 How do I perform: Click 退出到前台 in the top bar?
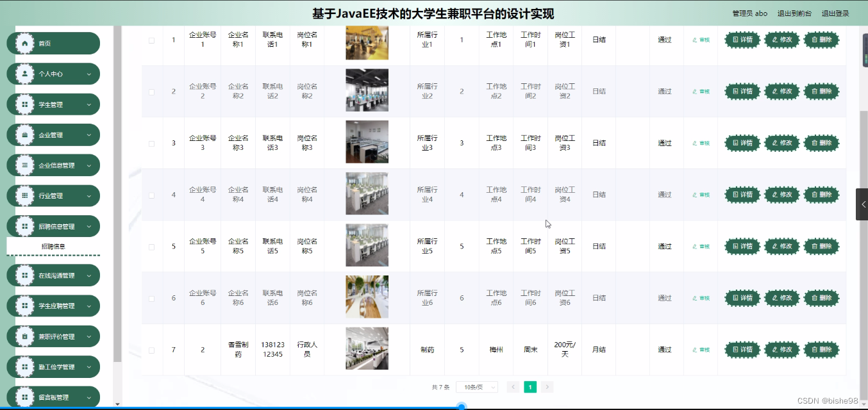point(795,12)
